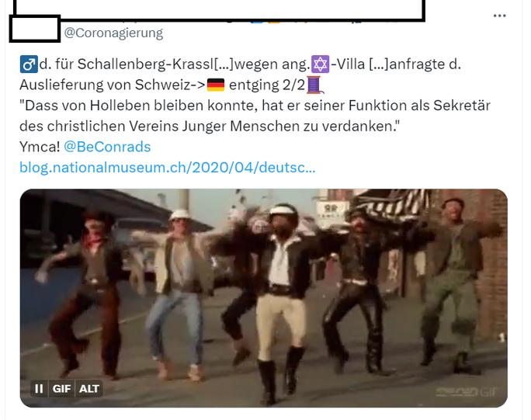Open the blog.nationalmuseum.ch link
This screenshot has width=531, height=420.
(x=167, y=168)
